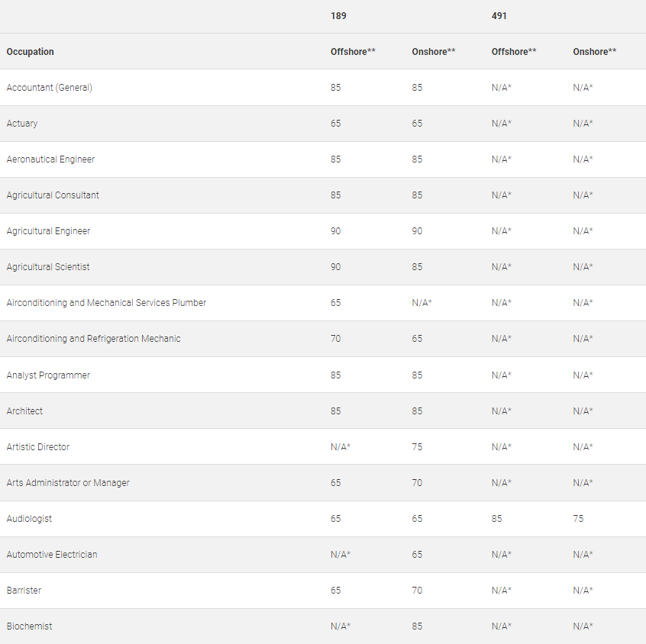Select the Analyst Programmer occupation name
The image size is (646, 644).
click(x=48, y=375)
